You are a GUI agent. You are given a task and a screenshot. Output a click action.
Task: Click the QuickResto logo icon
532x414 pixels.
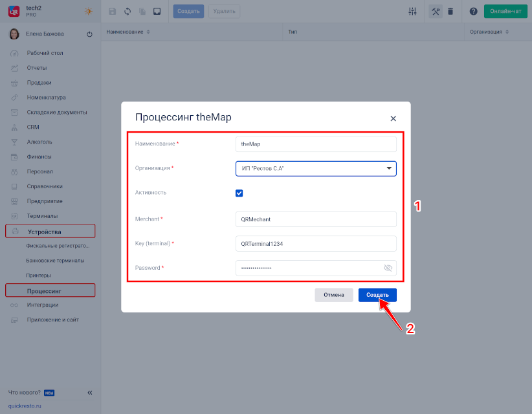pyautogui.click(x=14, y=11)
